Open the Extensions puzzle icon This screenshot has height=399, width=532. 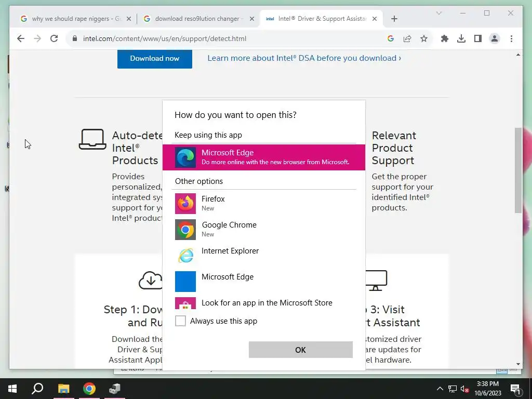pyautogui.click(x=445, y=38)
